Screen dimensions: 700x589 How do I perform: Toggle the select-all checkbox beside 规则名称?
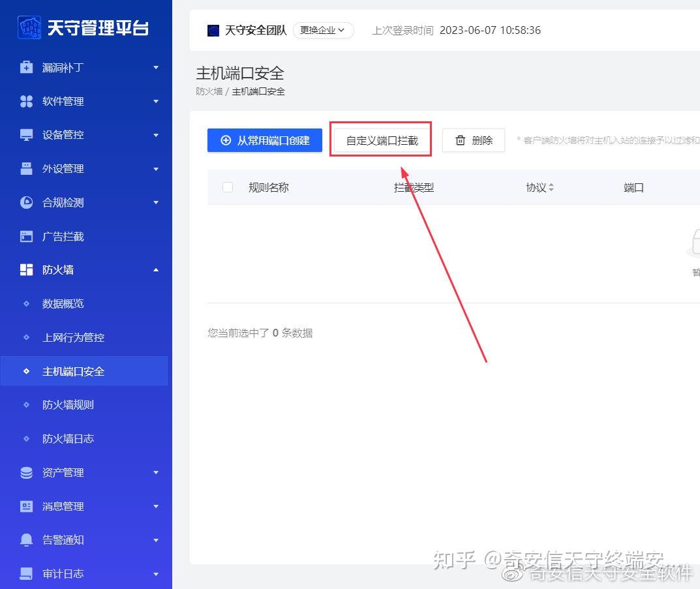click(x=228, y=187)
